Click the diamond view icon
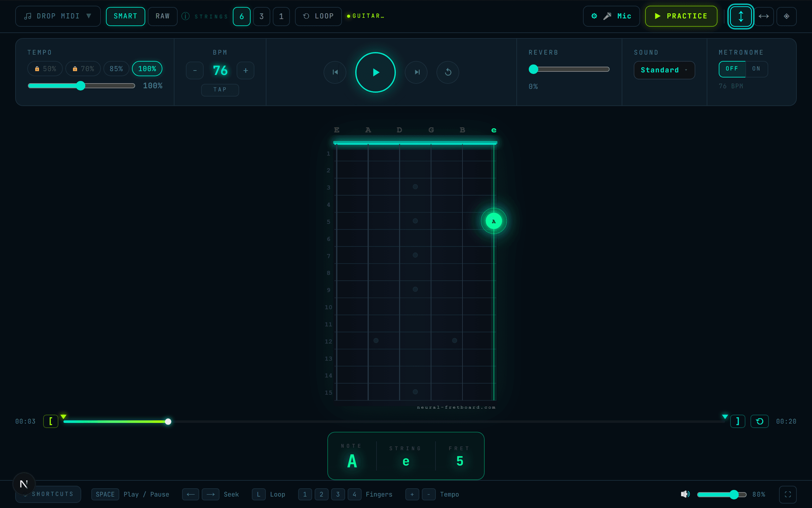 pyautogui.click(x=787, y=17)
